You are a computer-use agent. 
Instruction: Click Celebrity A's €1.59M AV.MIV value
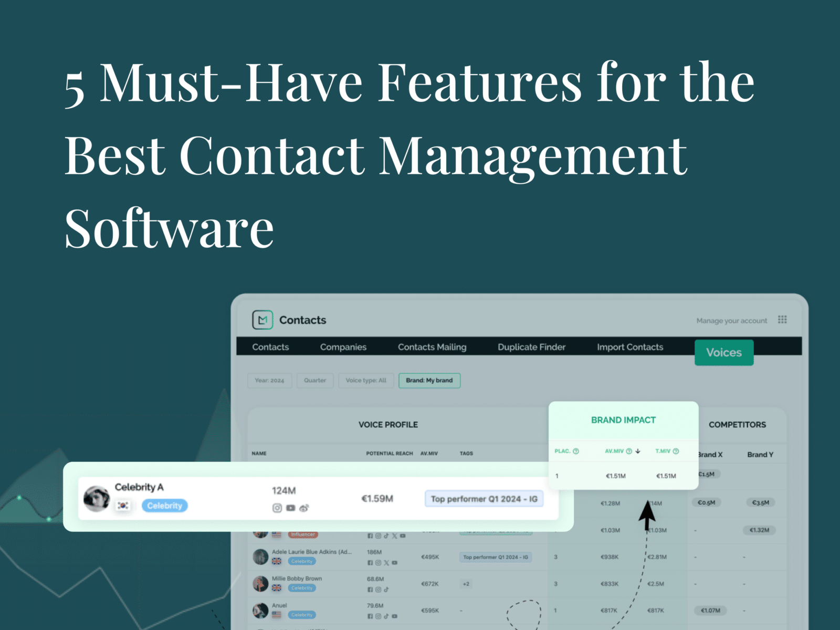tap(377, 498)
